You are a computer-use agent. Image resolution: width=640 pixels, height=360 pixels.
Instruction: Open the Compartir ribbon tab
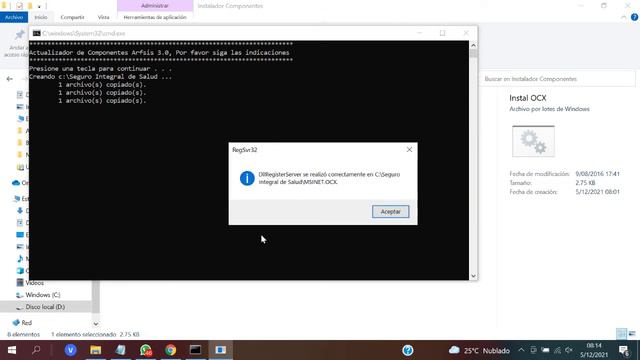click(x=72, y=17)
